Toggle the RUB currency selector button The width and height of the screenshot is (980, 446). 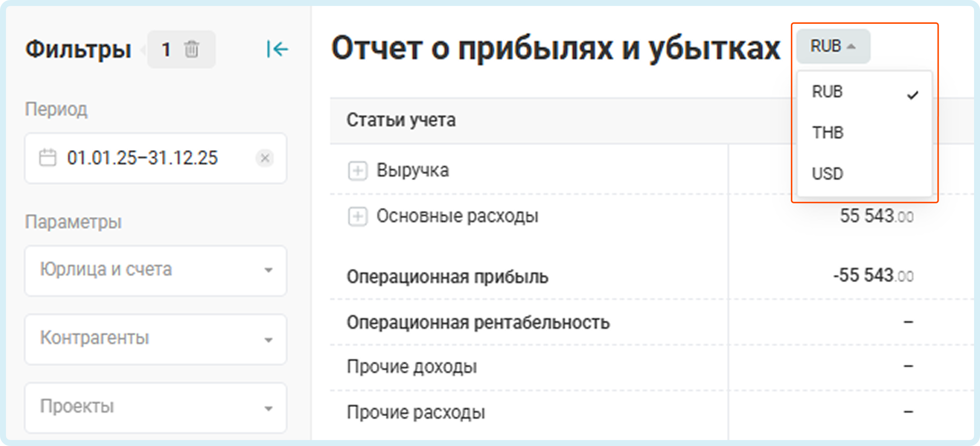[x=833, y=47]
